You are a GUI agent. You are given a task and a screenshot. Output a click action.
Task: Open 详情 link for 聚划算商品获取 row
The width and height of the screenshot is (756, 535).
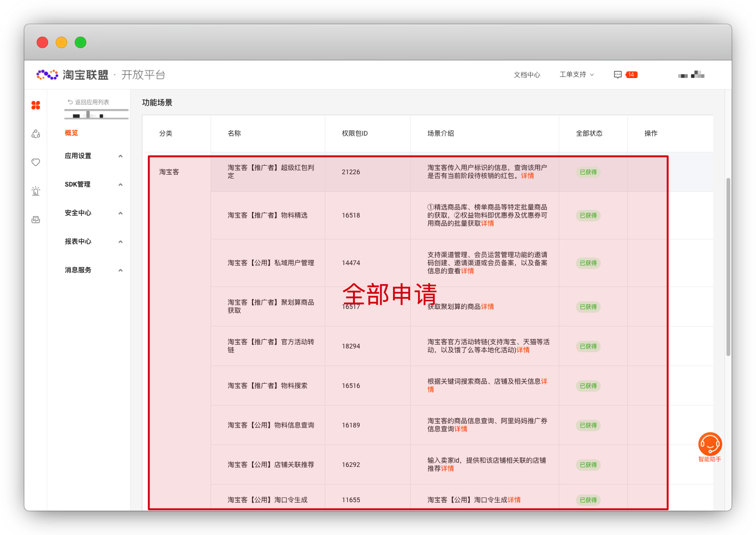[x=487, y=307]
